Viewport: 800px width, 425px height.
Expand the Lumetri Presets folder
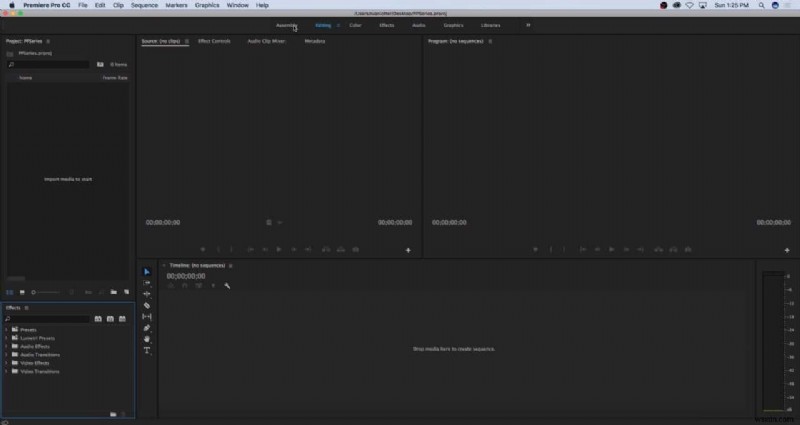pyautogui.click(x=6, y=338)
